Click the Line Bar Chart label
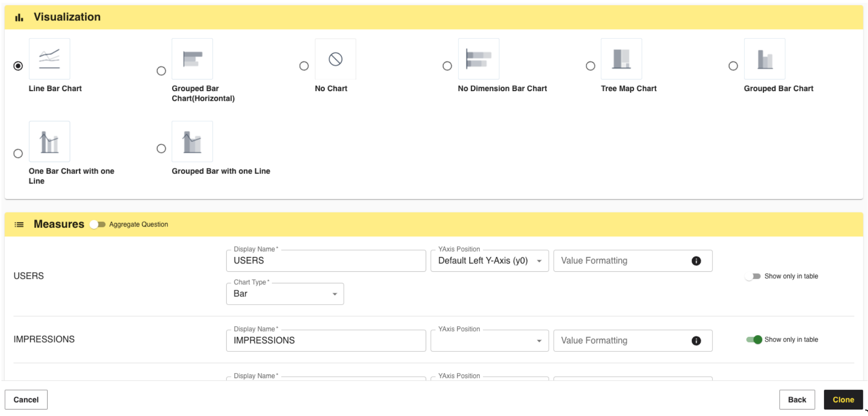This screenshot has height=416, width=868. [55, 88]
